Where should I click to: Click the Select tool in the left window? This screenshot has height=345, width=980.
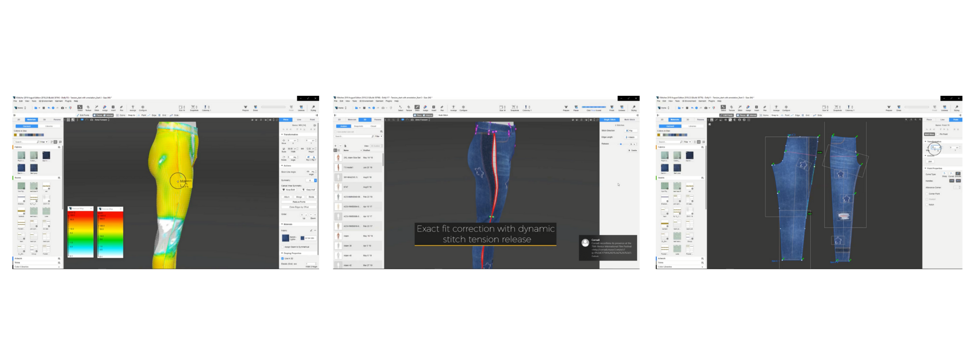(80, 108)
